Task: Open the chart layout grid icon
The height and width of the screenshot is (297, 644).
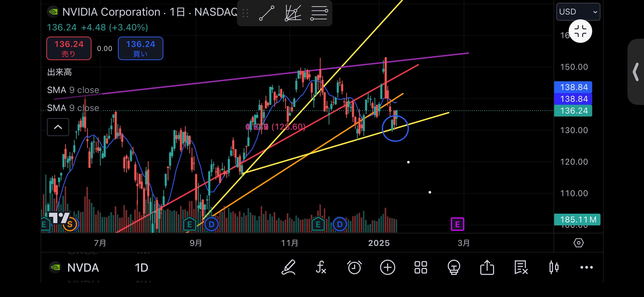Action: pos(421,268)
